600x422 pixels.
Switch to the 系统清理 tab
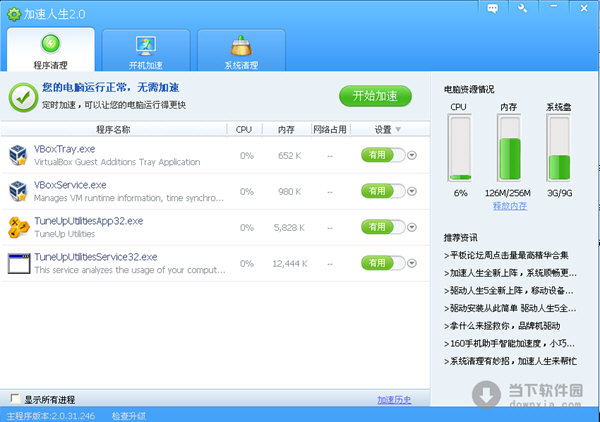pos(239,50)
